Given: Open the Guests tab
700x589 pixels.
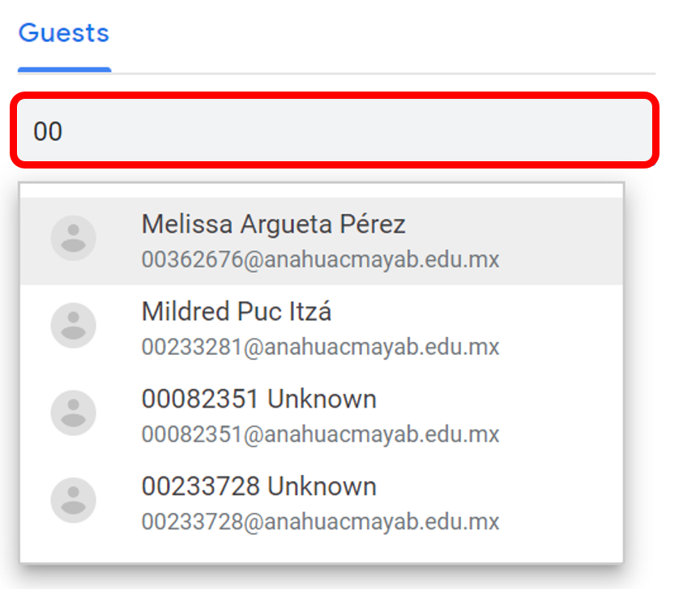Looking at the screenshot, I should [x=63, y=33].
